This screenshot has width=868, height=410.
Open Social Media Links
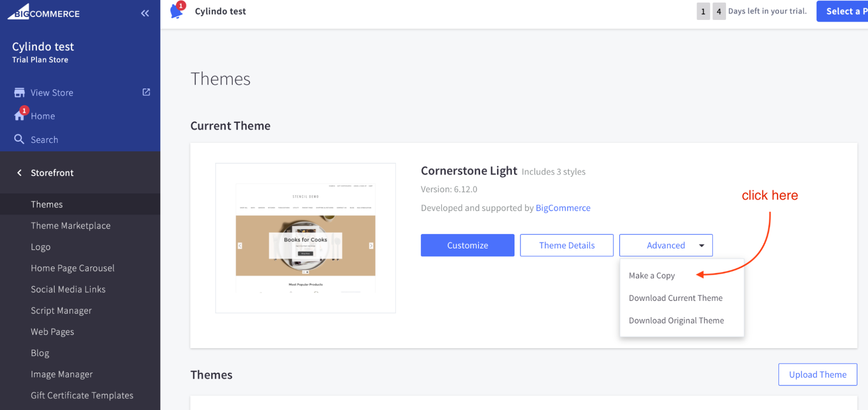pyautogui.click(x=68, y=289)
